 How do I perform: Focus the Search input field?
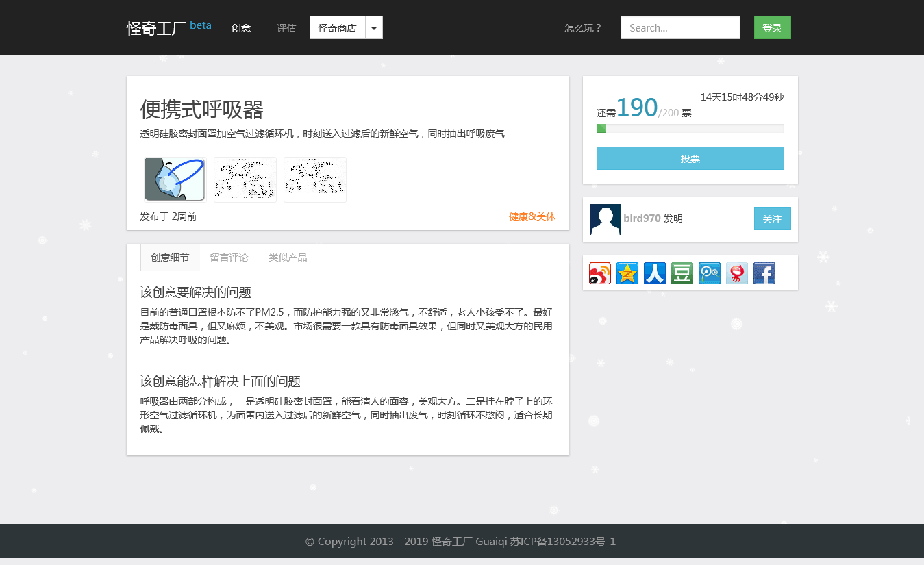tap(680, 28)
